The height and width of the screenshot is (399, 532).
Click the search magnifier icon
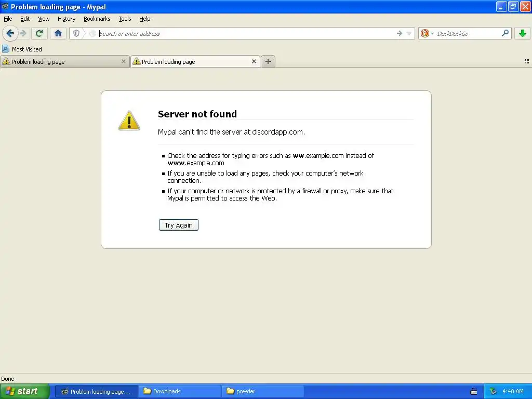click(x=505, y=33)
